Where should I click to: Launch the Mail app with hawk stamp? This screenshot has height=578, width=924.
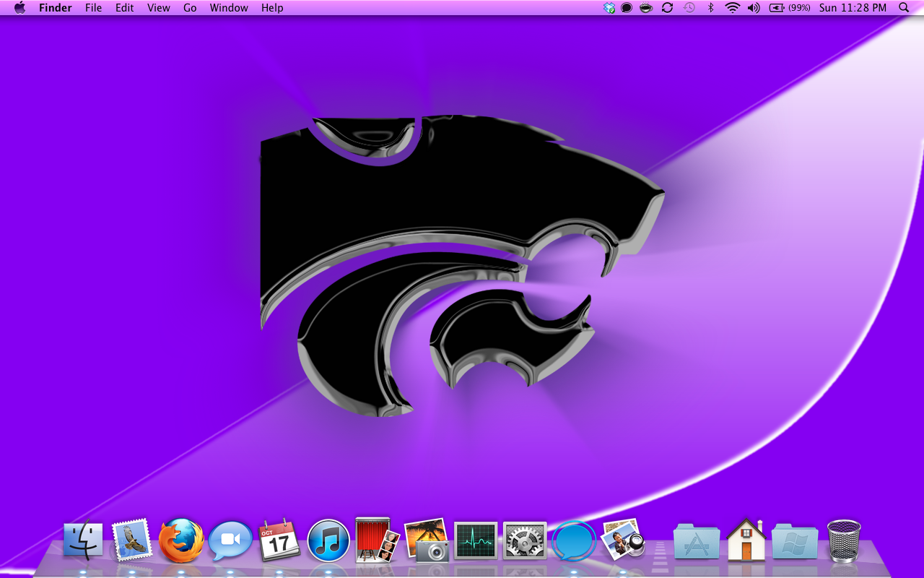point(132,540)
